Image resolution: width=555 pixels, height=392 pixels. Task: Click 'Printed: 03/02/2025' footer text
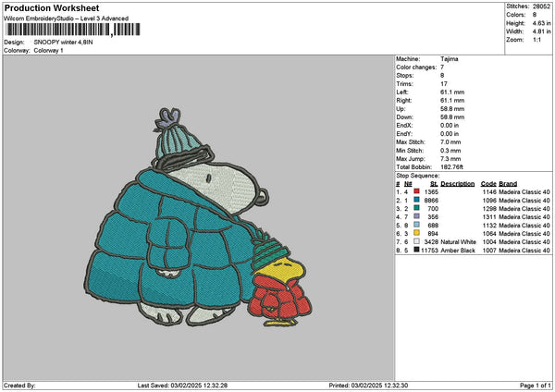pyautogui.click(x=368, y=386)
